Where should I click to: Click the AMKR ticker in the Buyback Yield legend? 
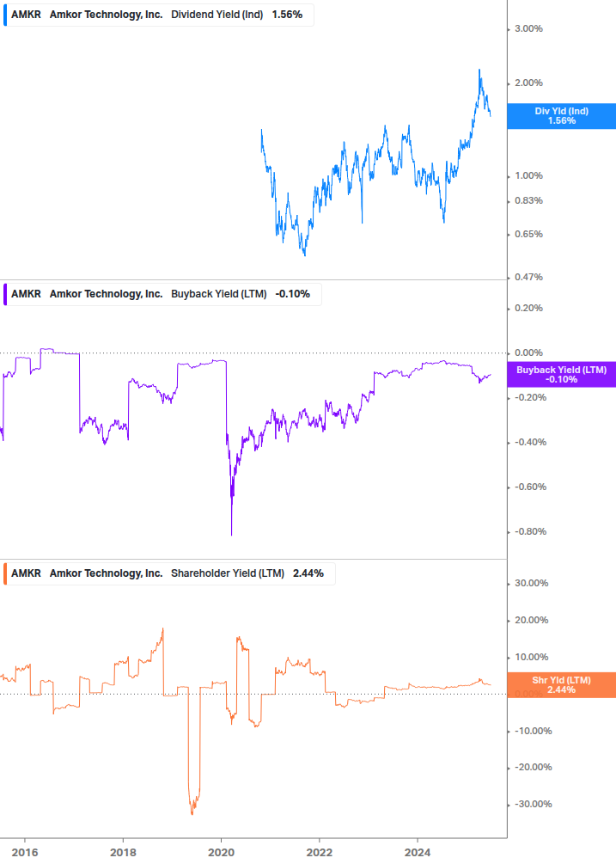[x=26, y=294]
